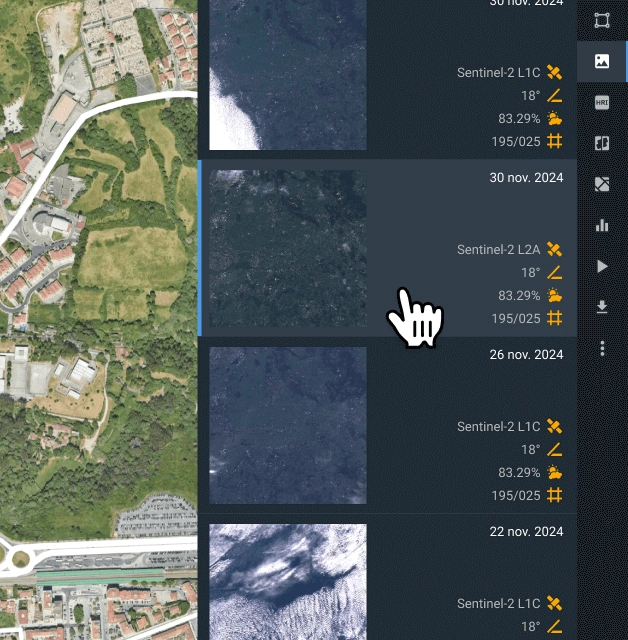The image size is (628, 640).
Task: Select the 26 nov. 2024 image thumbnail
Action: point(288,426)
